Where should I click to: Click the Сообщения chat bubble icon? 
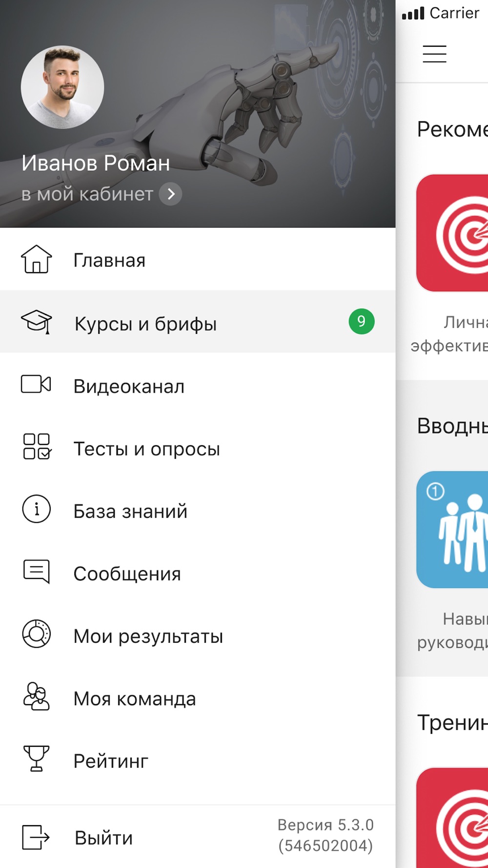(x=37, y=571)
